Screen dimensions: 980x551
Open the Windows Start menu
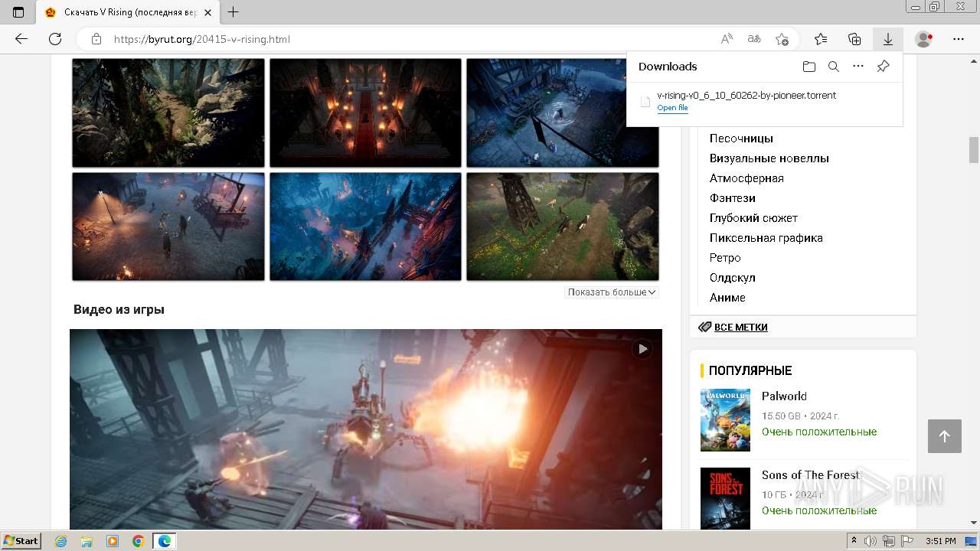click(21, 541)
